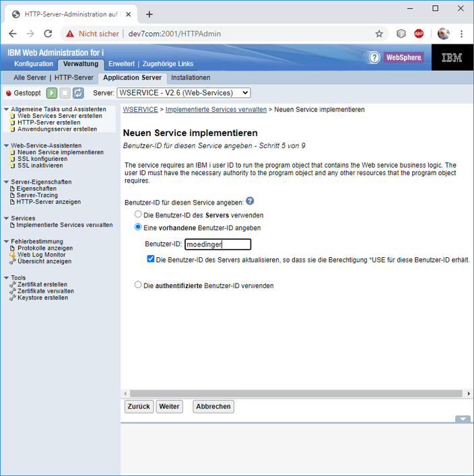Click horizontal scrollbar right arrow
The height and width of the screenshot is (476, 474).
click(x=469, y=394)
